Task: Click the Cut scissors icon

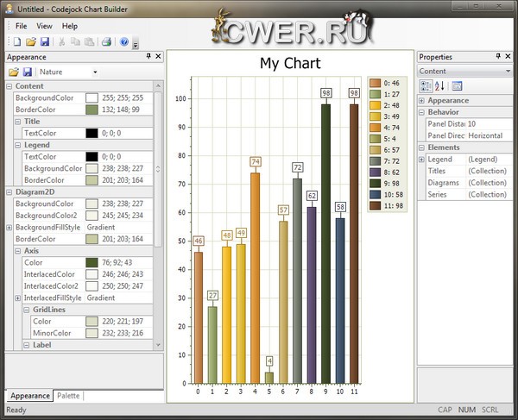Action: (x=61, y=41)
